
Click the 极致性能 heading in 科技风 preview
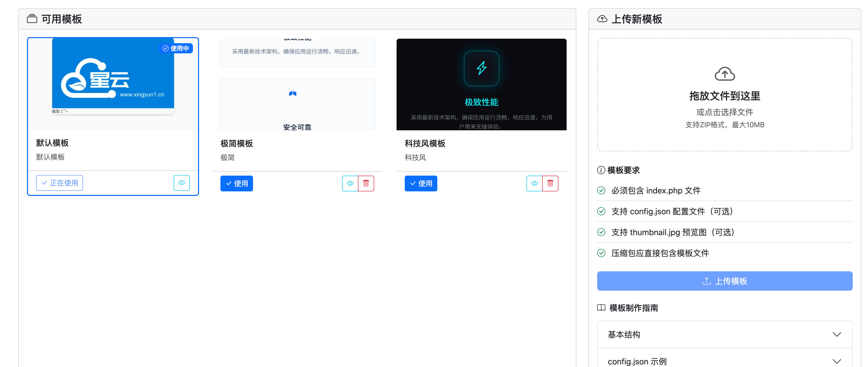[482, 102]
